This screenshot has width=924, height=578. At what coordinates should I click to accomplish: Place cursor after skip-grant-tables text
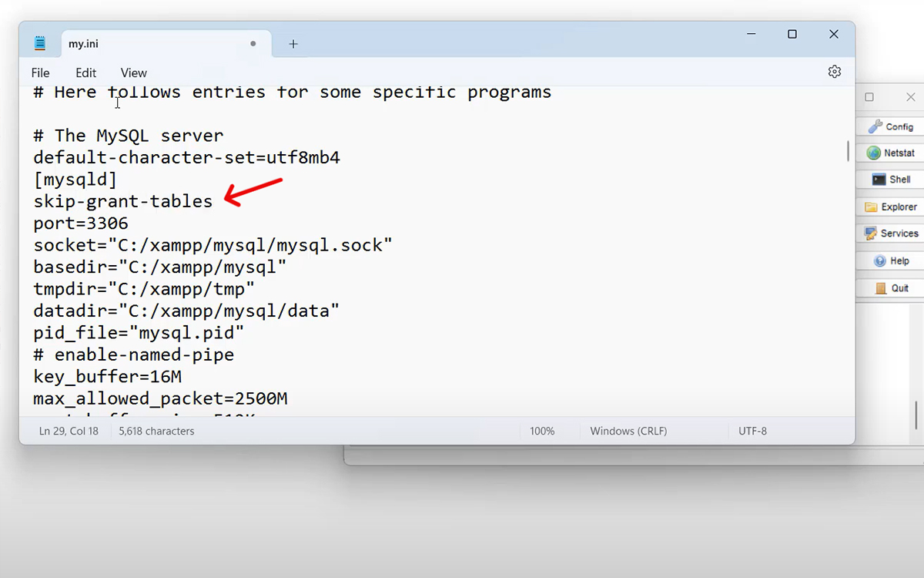[213, 202]
